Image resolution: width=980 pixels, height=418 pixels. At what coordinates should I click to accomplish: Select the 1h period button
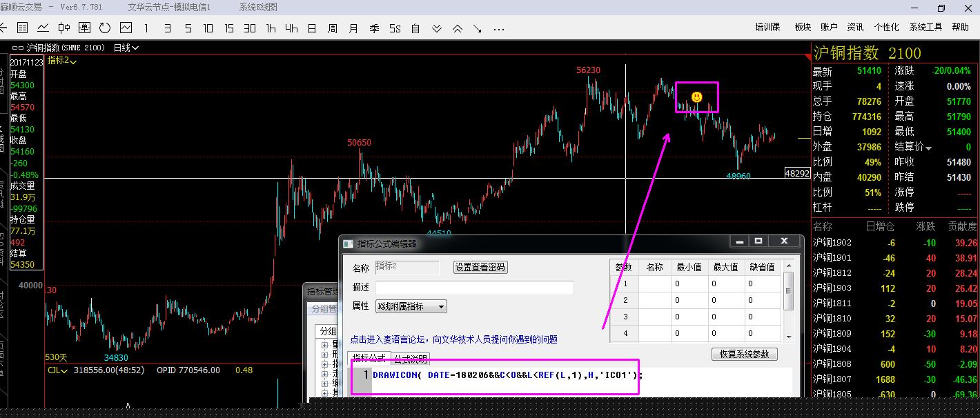tap(271, 28)
